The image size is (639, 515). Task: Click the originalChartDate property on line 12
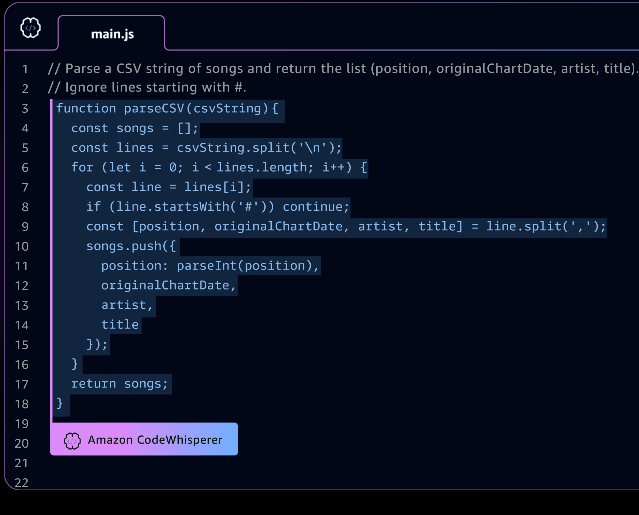[x=165, y=285]
